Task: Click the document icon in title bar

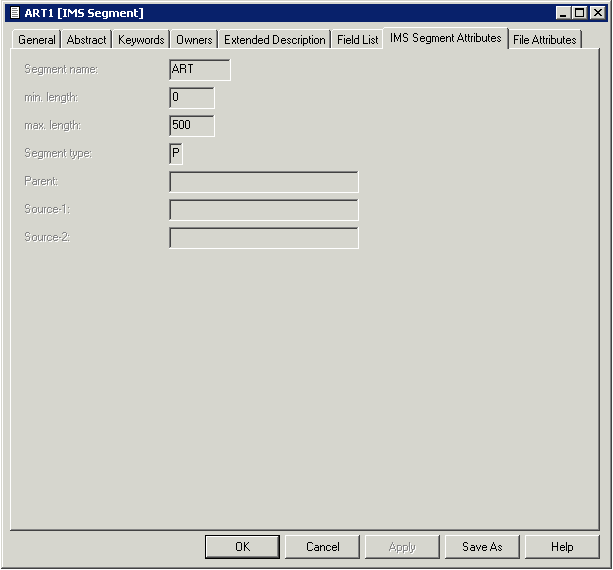Action: (14, 13)
